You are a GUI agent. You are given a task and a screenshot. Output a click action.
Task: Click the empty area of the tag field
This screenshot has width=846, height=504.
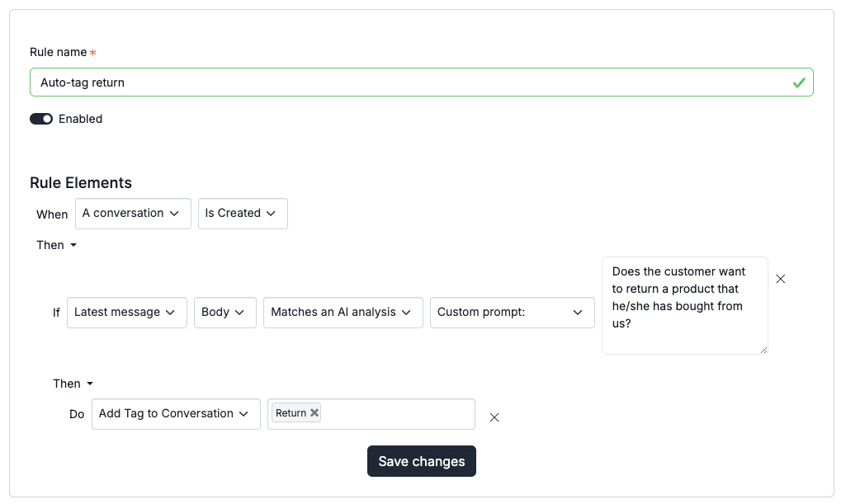click(396, 414)
